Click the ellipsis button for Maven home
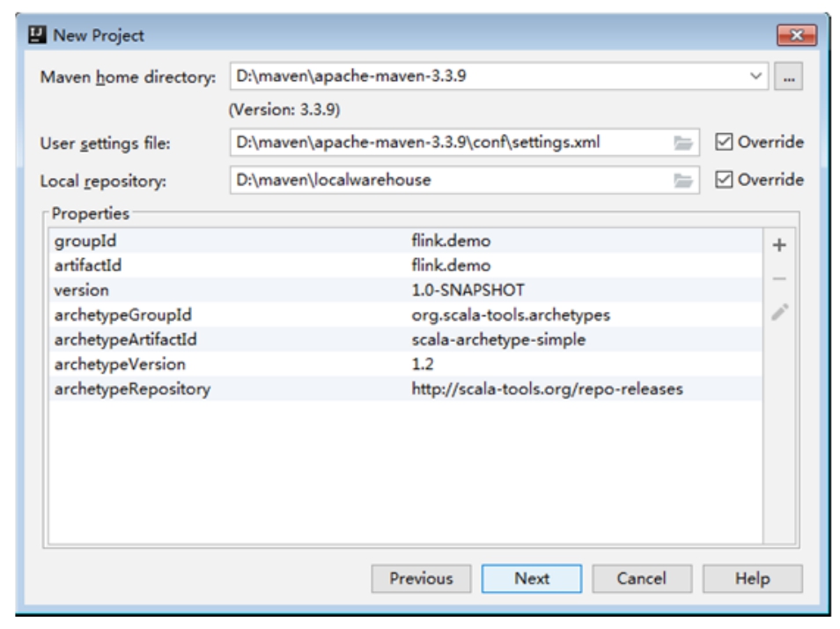The height and width of the screenshot is (629, 840). tap(788, 78)
